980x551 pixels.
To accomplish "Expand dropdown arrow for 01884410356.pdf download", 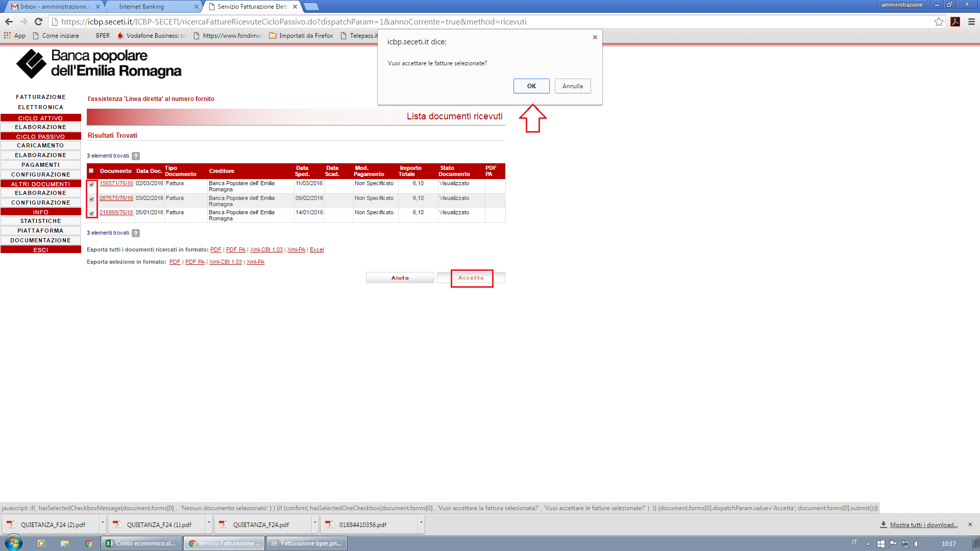I will tap(421, 523).
